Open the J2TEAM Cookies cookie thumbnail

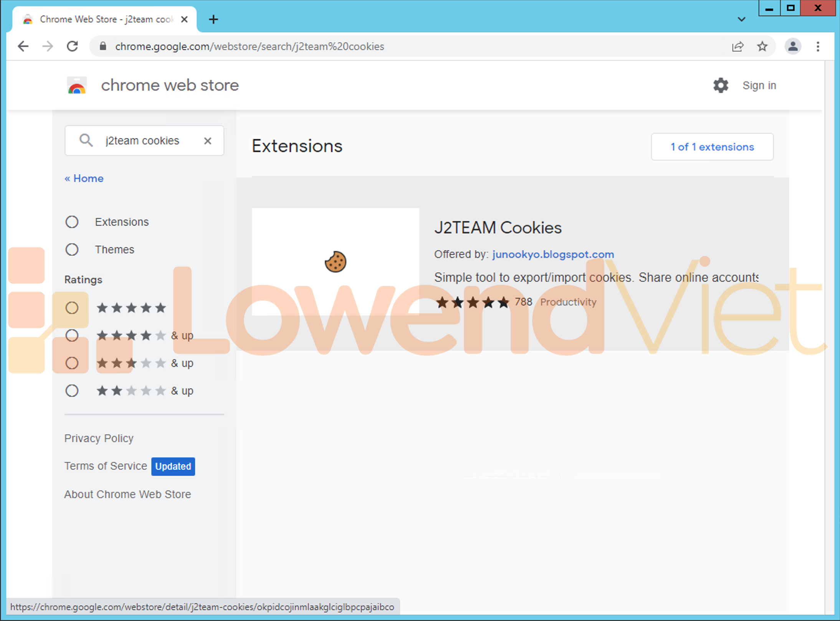335,262
